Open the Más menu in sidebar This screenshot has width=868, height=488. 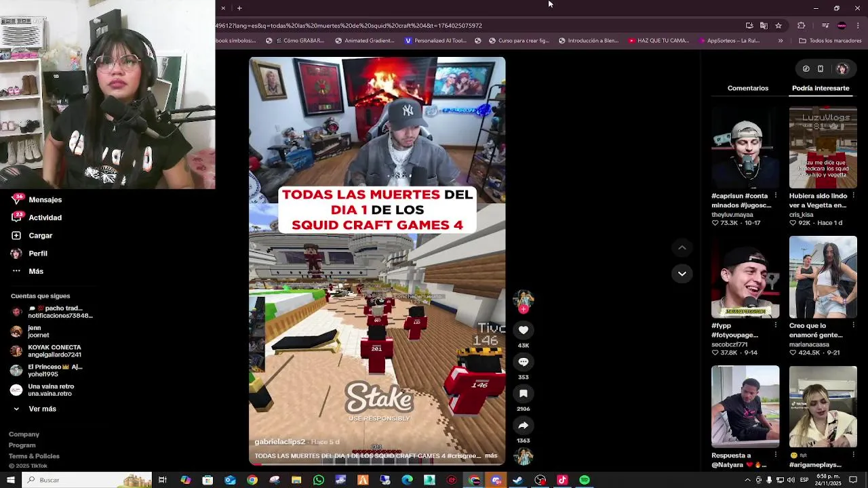pyautogui.click(x=27, y=271)
